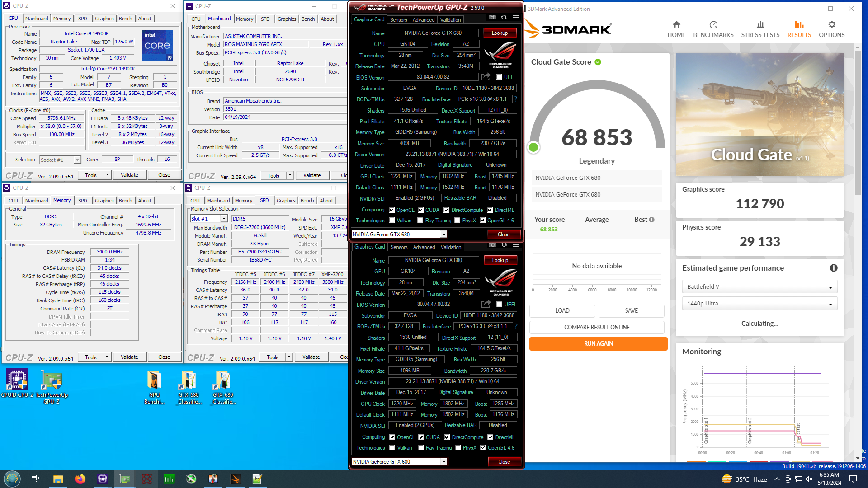Click SAVE result button in 3DMark
Image resolution: width=868 pixels, height=488 pixels.
(x=632, y=310)
